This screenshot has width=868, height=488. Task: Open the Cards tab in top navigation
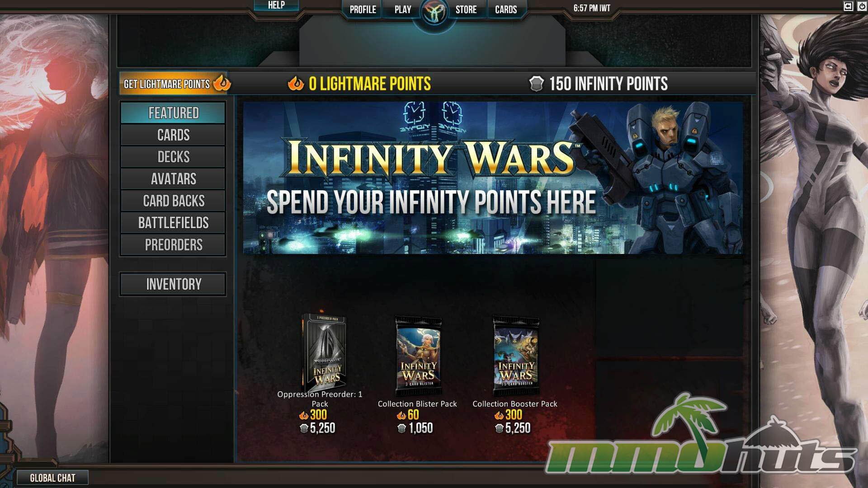[x=506, y=9]
